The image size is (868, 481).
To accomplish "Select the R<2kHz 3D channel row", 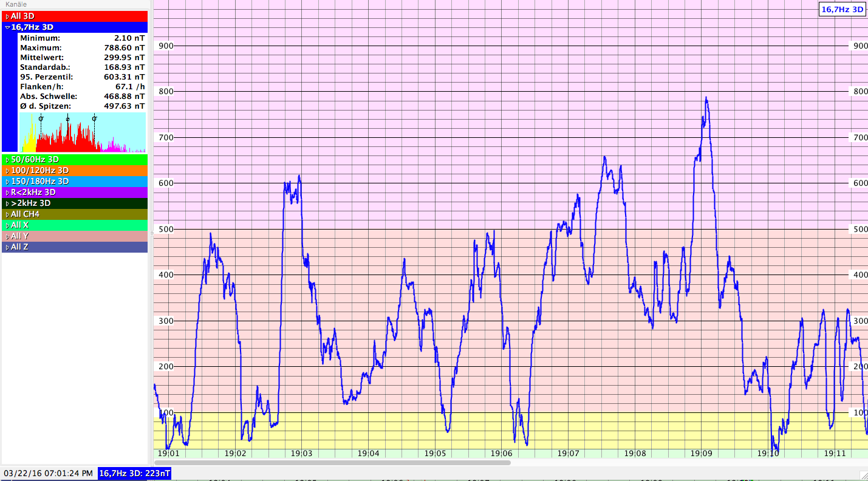I will pyautogui.click(x=75, y=193).
